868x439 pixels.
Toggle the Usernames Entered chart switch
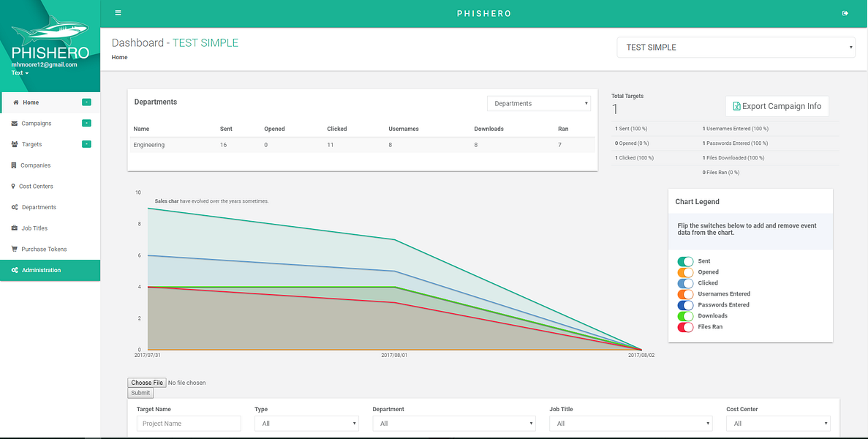[x=685, y=294]
